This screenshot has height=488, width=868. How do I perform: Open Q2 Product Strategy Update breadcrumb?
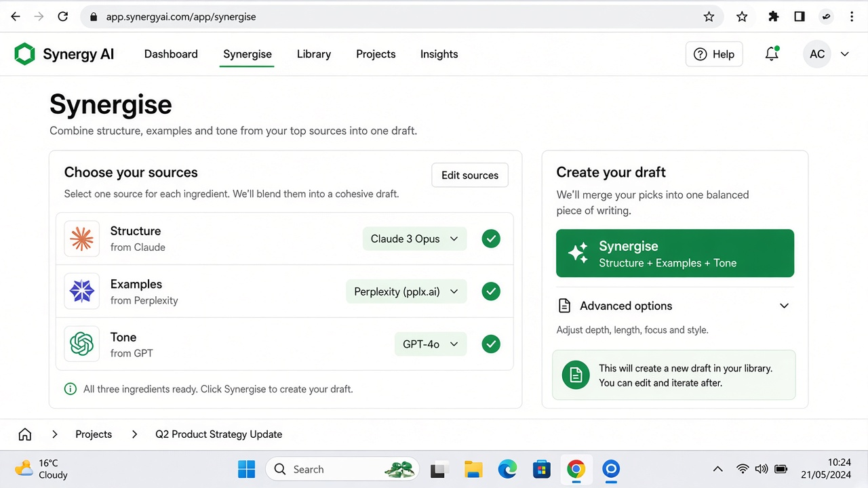(218, 434)
